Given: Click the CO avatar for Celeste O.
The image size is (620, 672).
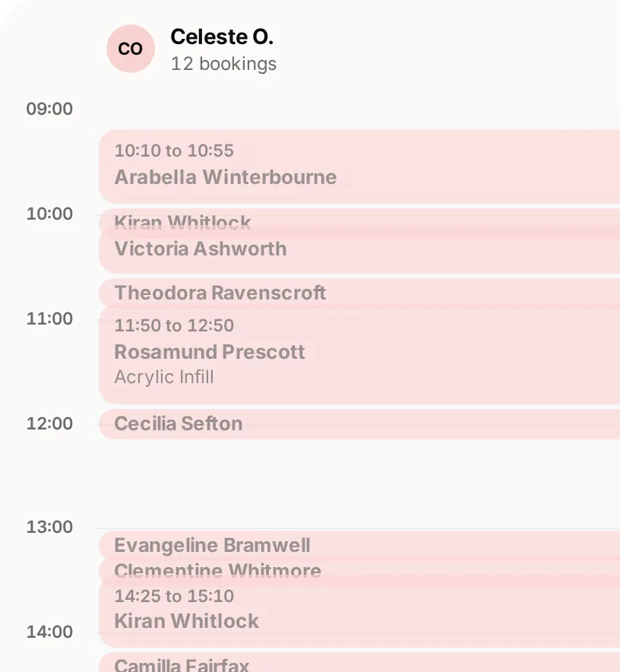Looking at the screenshot, I should 131,49.
